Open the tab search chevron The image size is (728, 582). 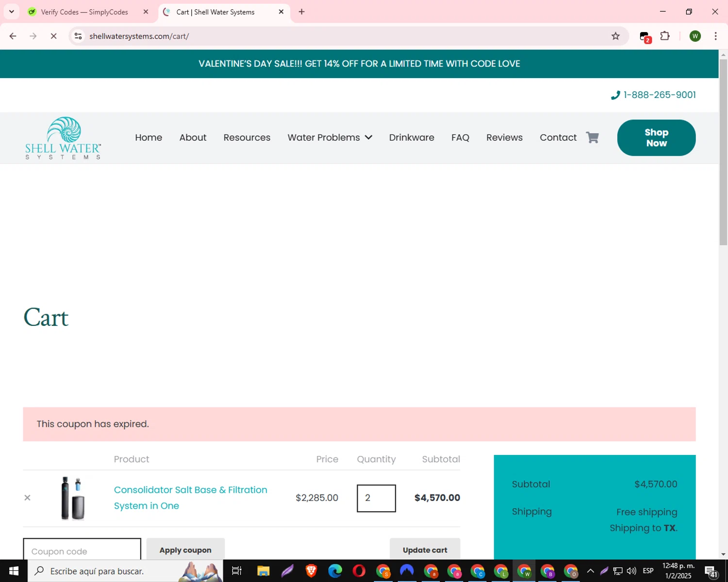pyautogui.click(x=11, y=12)
